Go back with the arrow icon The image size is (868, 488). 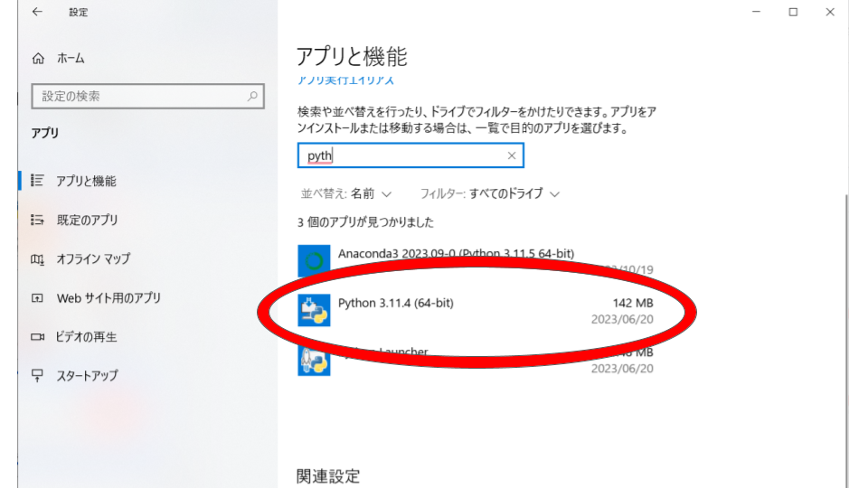pyautogui.click(x=37, y=12)
